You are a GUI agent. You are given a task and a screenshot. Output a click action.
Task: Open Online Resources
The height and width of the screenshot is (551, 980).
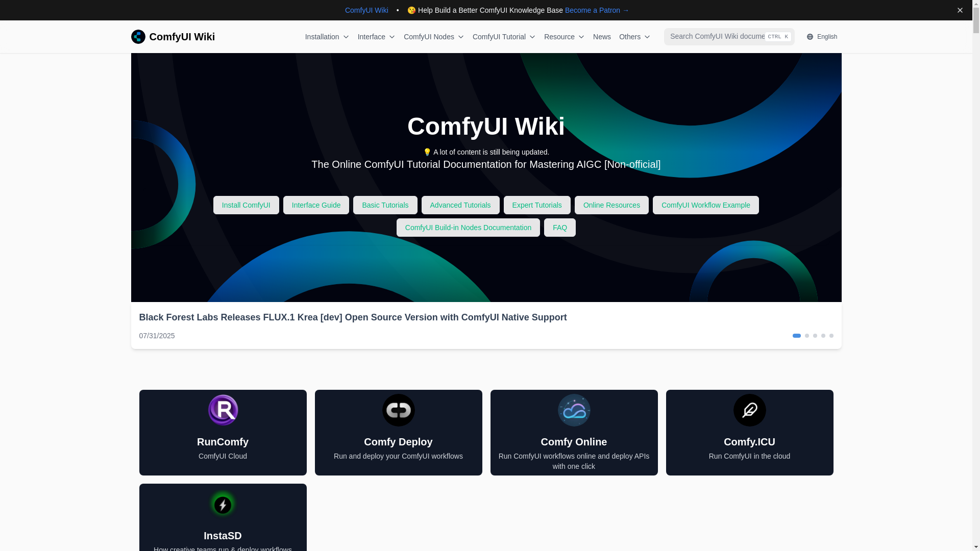coord(611,205)
